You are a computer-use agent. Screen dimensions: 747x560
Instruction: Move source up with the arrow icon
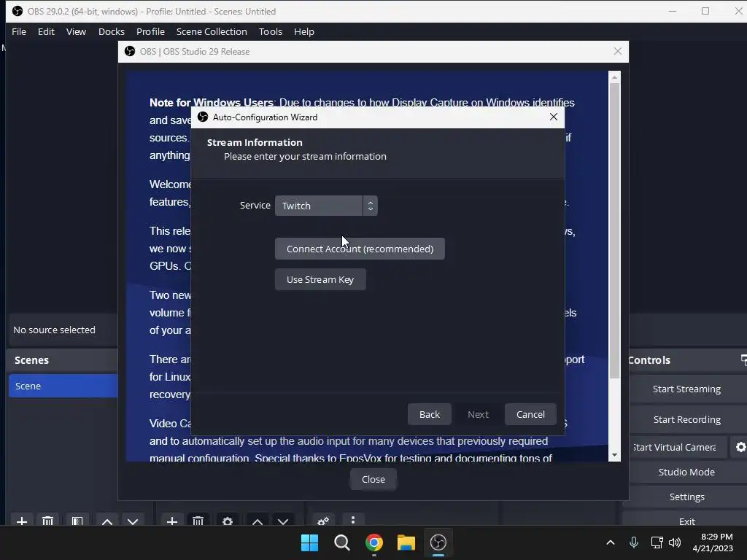258,521
